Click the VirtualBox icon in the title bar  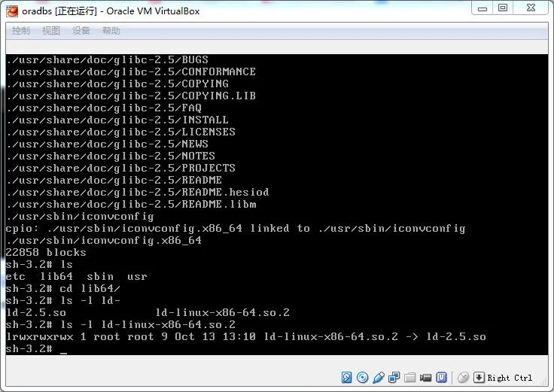click(12, 11)
